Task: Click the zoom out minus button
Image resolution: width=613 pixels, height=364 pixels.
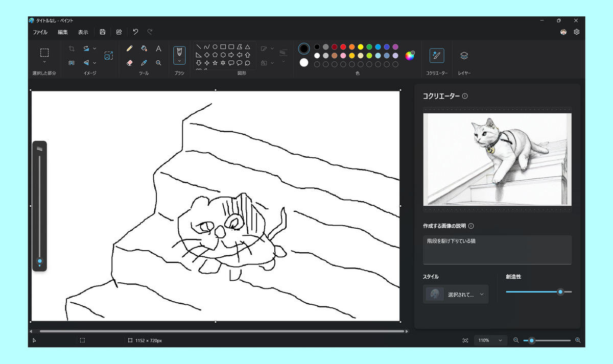Action: point(516,340)
